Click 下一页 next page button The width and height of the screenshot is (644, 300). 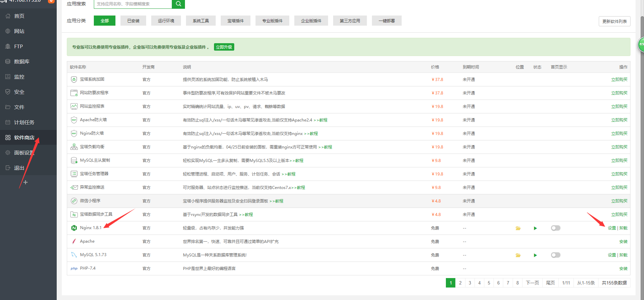tap(532, 283)
